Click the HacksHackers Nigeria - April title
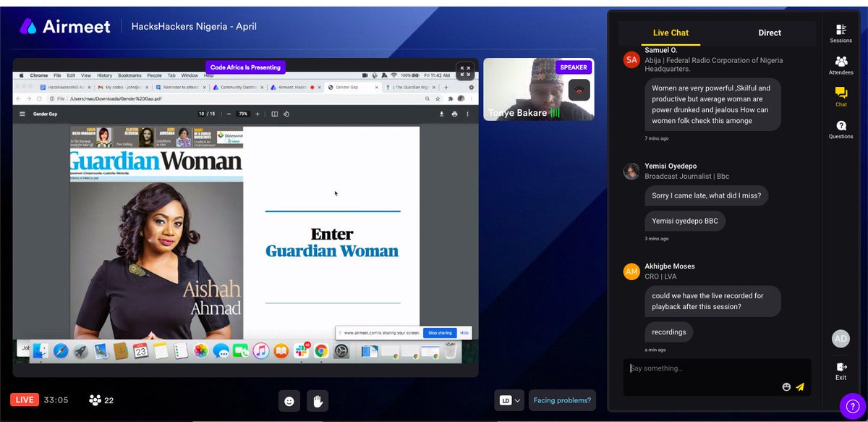Screen dimensions: 868x422 (x=194, y=27)
